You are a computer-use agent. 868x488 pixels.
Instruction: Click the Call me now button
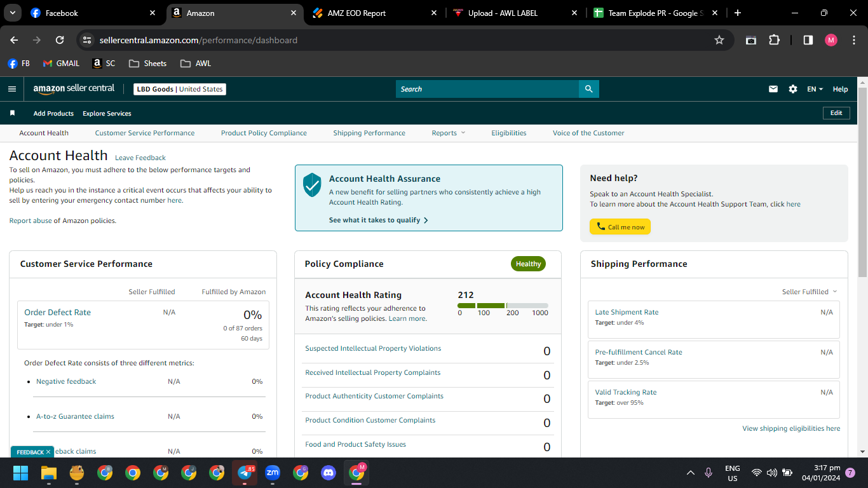[620, 227]
